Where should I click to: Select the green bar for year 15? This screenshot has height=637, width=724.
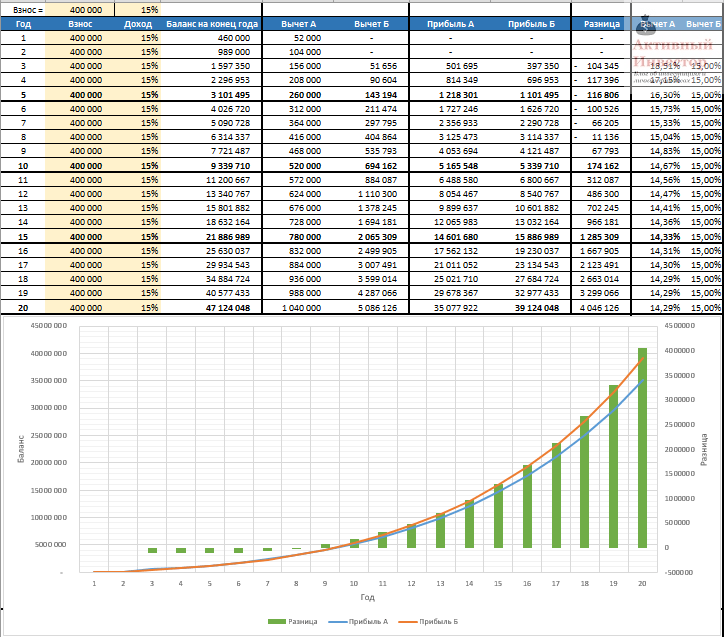tap(498, 516)
